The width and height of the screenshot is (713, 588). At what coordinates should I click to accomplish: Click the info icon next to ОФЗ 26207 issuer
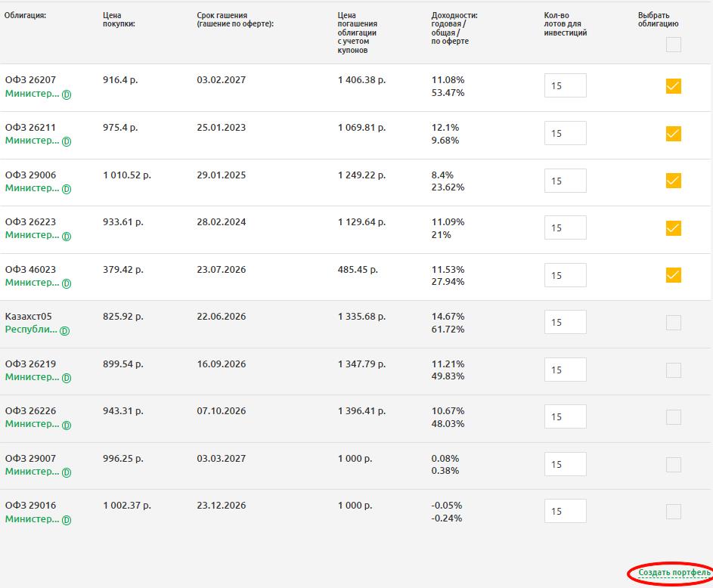[x=67, y=94]
